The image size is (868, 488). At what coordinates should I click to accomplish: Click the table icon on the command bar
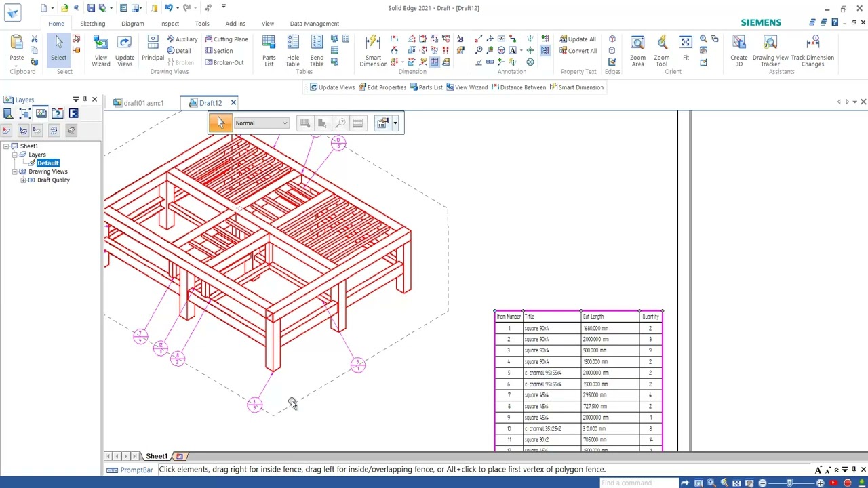pyautogui.click(x=357, y=123)
